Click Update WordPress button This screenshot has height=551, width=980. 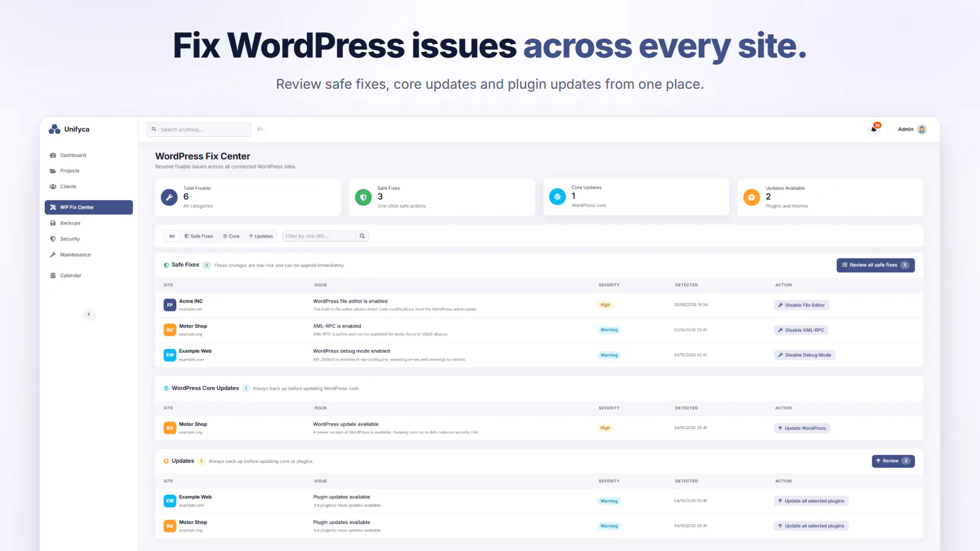tap(802, 428)
